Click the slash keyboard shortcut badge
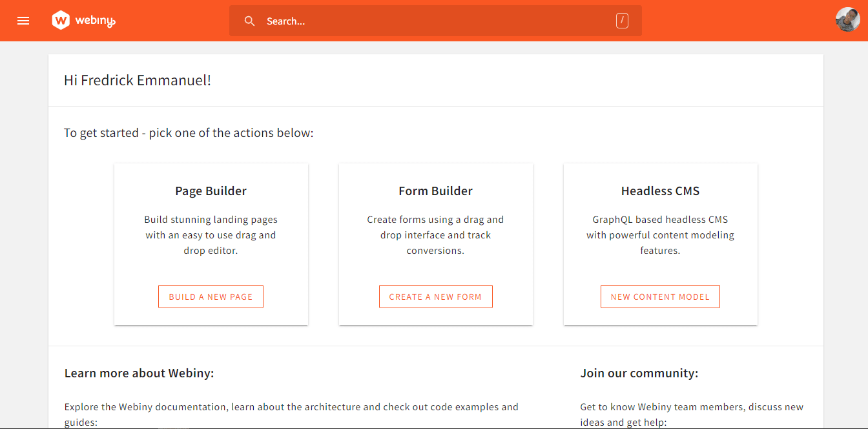This screenshot has height=429, width=868. [x=621, y=20]
